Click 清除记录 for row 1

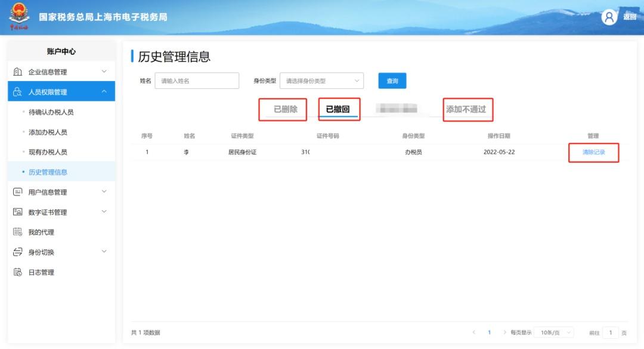pyautogui.click(x=593, y=152)
